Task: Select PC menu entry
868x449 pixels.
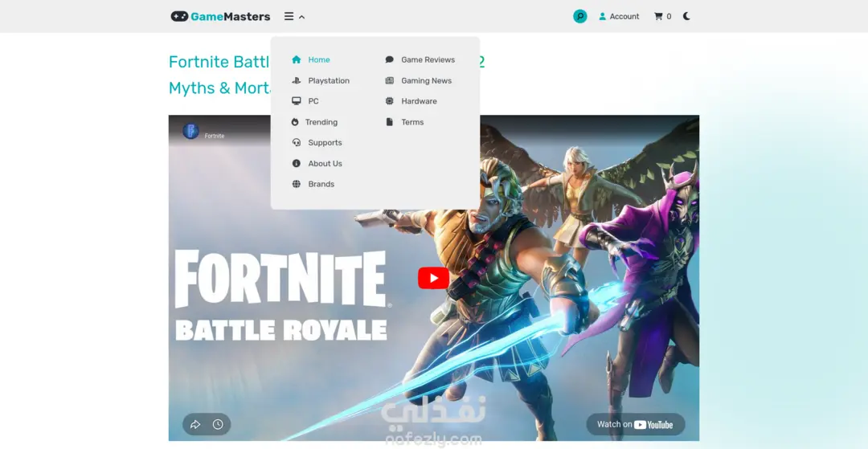Action: (313, 101)
